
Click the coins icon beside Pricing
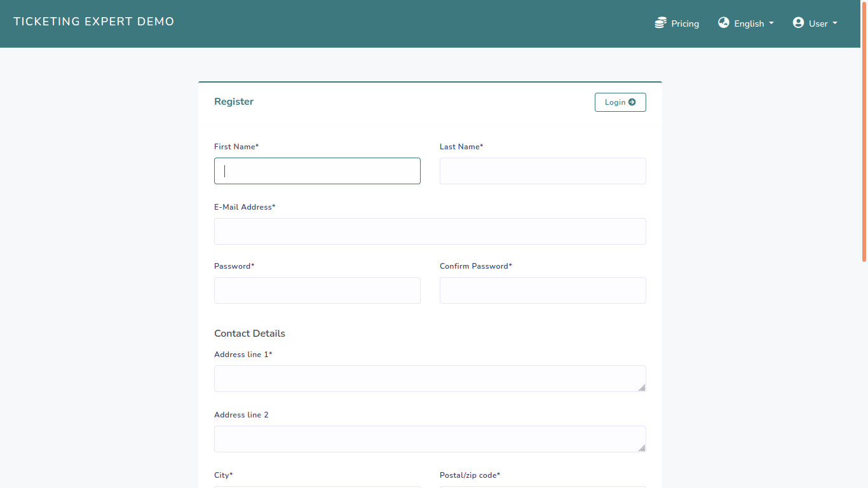[x=660, y=23]
